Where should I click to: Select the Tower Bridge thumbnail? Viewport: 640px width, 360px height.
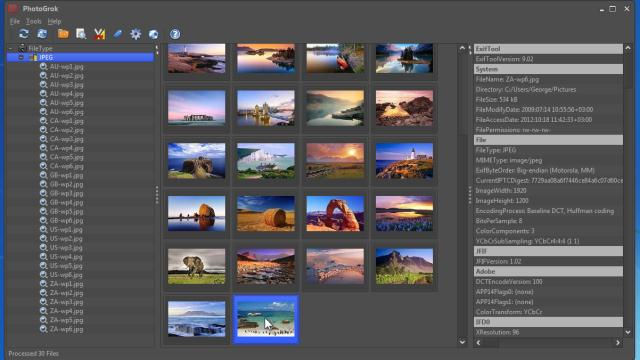point(266,108)
